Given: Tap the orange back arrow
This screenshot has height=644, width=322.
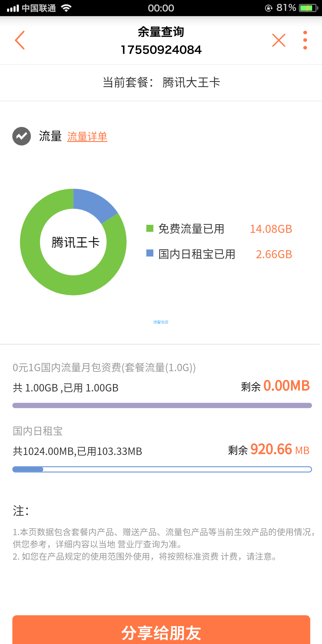Looking at the screenshot, I should click(20, 40).
